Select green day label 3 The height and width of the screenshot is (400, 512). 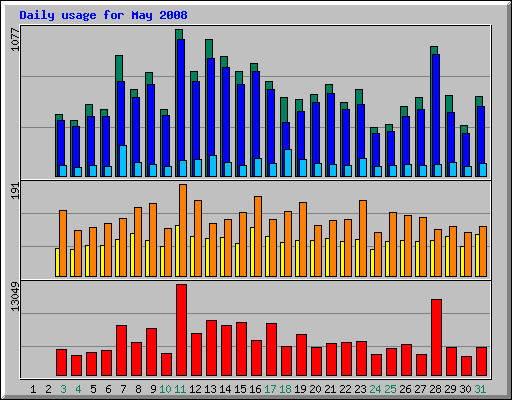click(x=63, y=389)
